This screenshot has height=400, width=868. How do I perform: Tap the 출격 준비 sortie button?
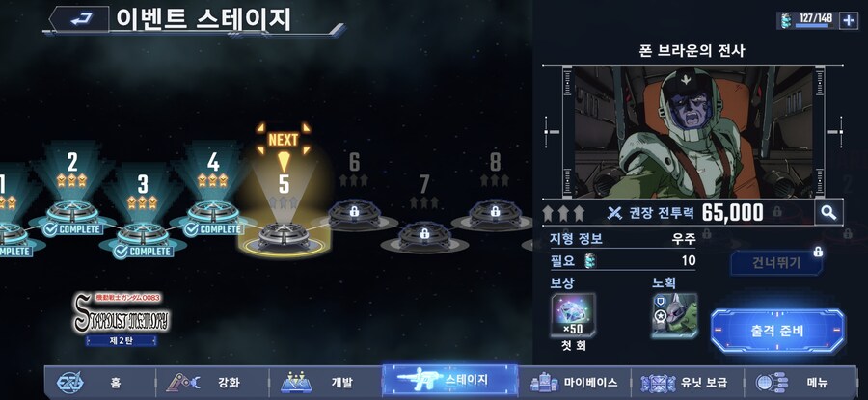tap(777, 331)
